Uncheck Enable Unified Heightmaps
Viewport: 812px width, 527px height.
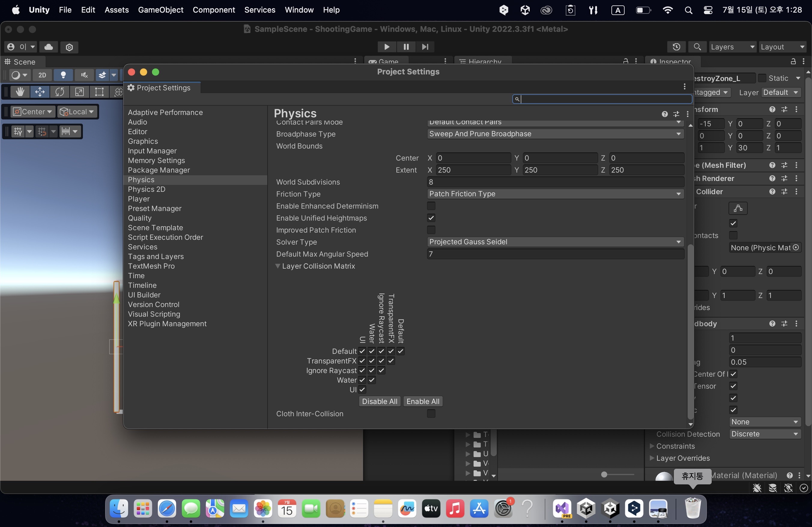click(x=431, y=218)
